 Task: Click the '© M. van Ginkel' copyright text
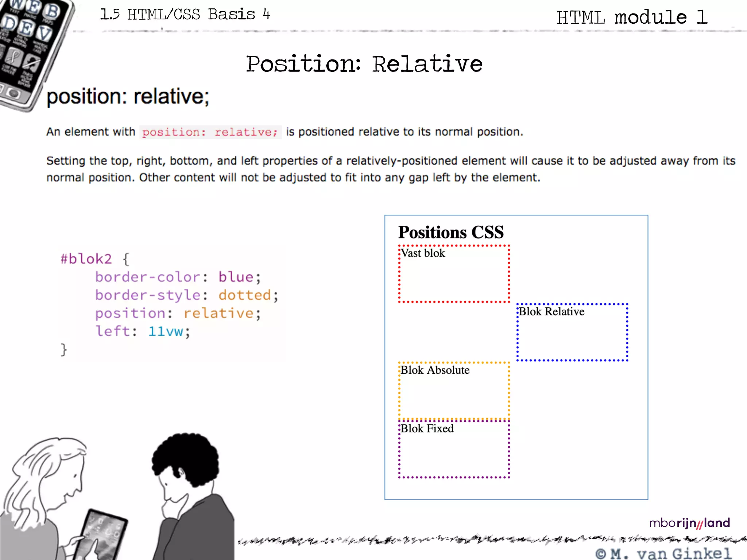663,553
